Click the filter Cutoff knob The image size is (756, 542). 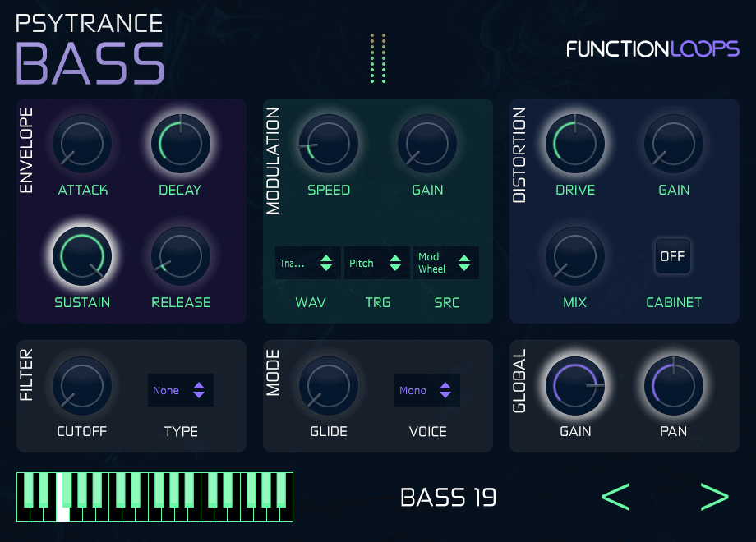coord(82,385)
